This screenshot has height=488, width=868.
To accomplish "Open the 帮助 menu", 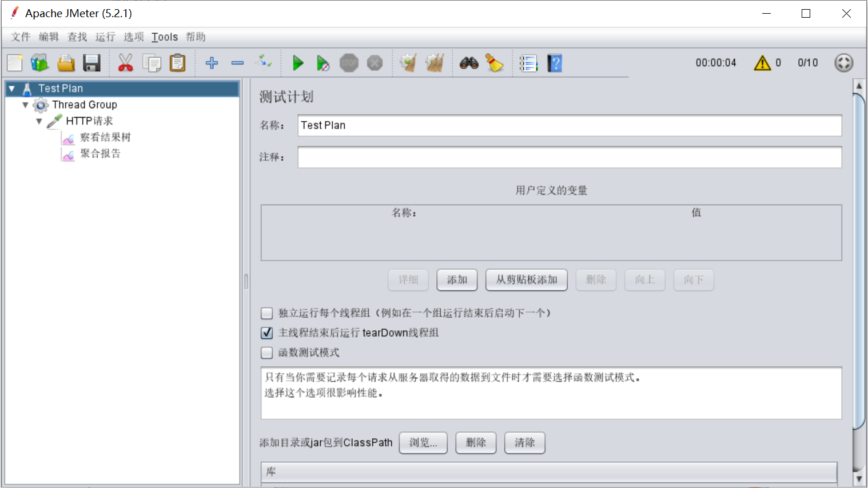I will click(196, 37).
